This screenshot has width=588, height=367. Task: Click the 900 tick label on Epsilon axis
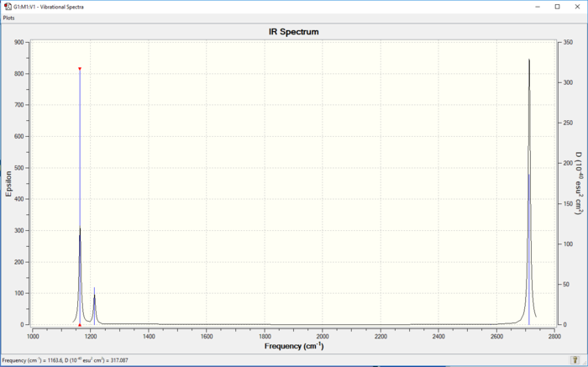point(19,42)
